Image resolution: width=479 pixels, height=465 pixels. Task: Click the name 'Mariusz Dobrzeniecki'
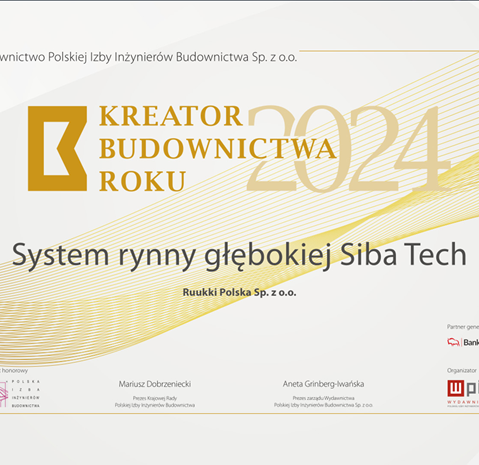[x=155, y=384]
